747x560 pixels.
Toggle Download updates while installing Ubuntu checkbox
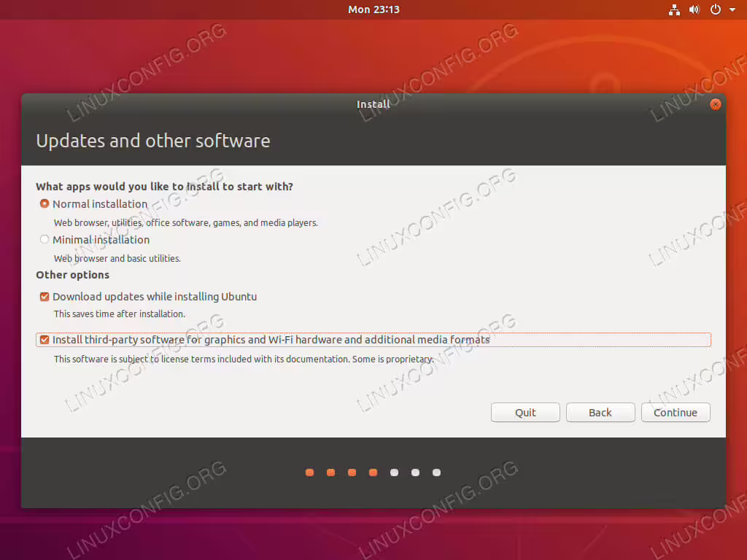[x=44, y=297]
